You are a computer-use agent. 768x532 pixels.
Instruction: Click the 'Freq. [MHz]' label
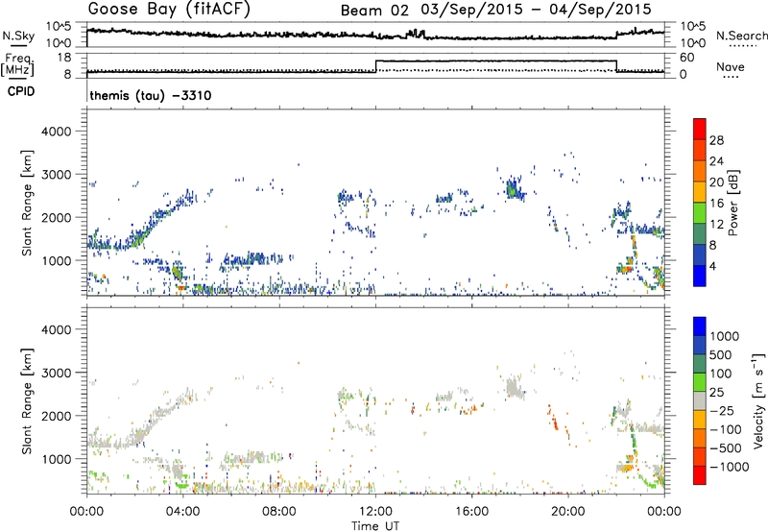click(x=17, y=65)
